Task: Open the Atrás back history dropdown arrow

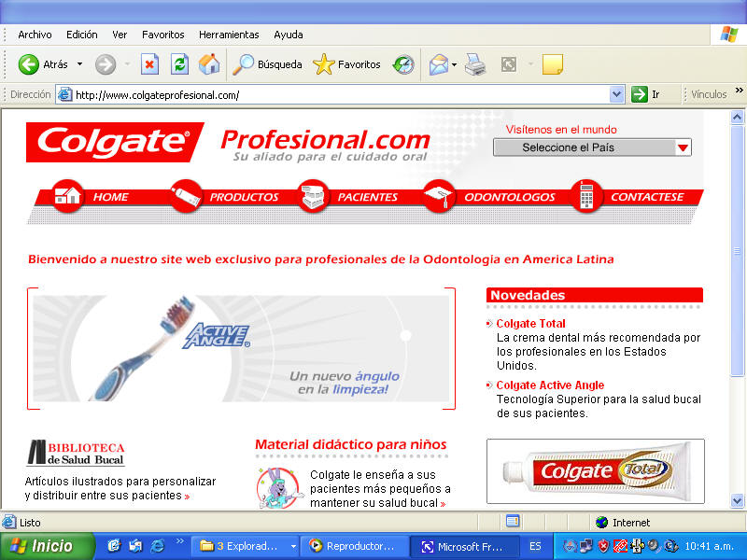Action: pos(79,64)
